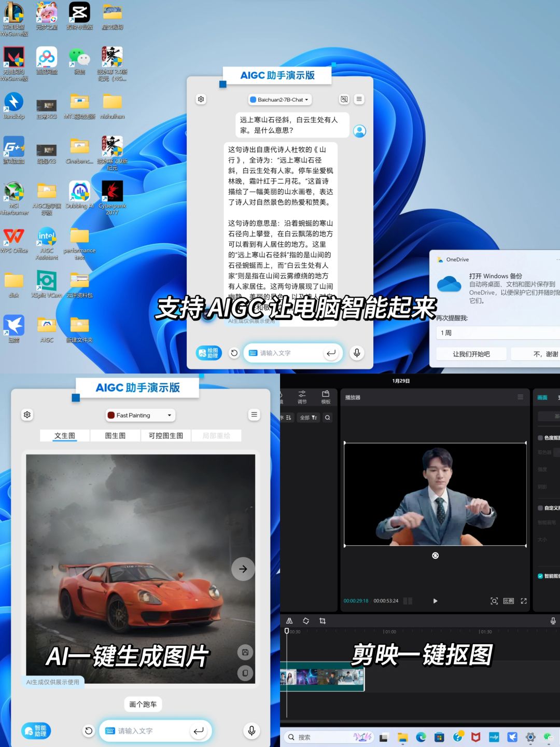Click the rotate tool in 剪映 timeline toolbar
This screenshot has width=560, height=747.
click(x=306, y=621)
